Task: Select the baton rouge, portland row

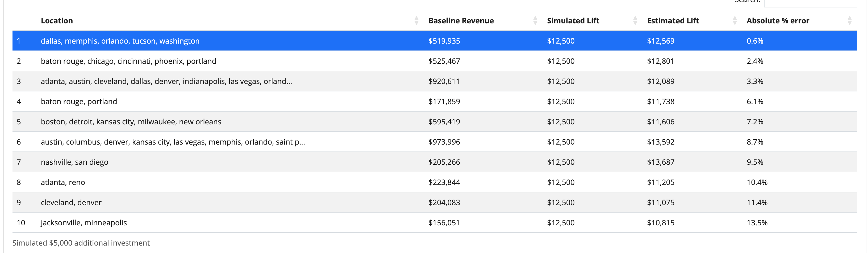Action: pos(79,102)
